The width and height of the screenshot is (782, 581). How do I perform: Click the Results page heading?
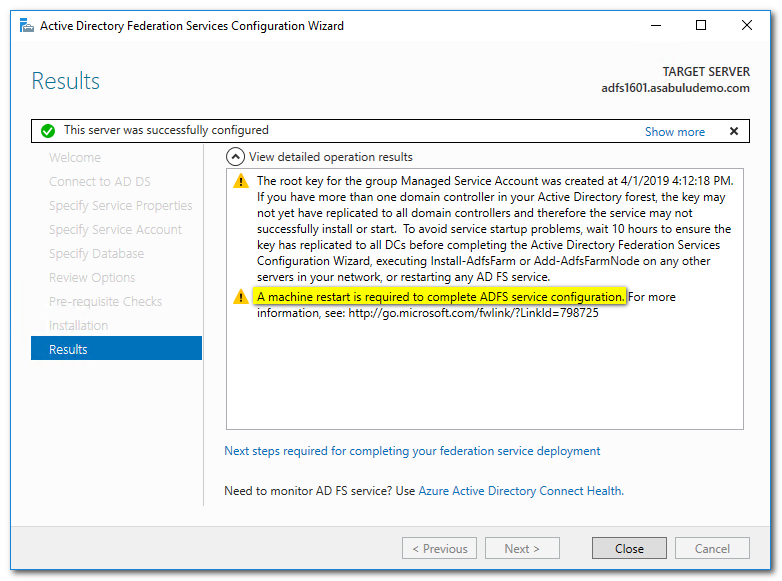(65, 81)
